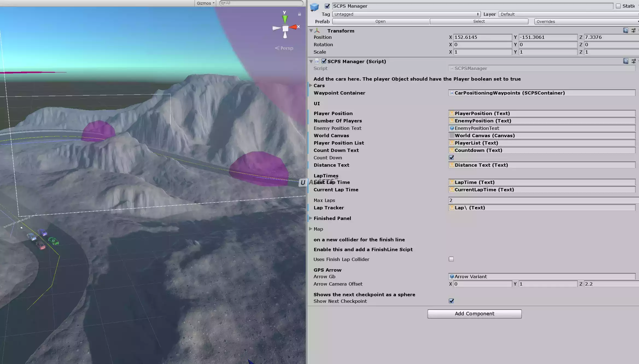Viewport: 639px width, 364px height.
Task: Toggle the Show Next Checkpoint checkbox
Action: pyautogui.click(x=451, y=301)
